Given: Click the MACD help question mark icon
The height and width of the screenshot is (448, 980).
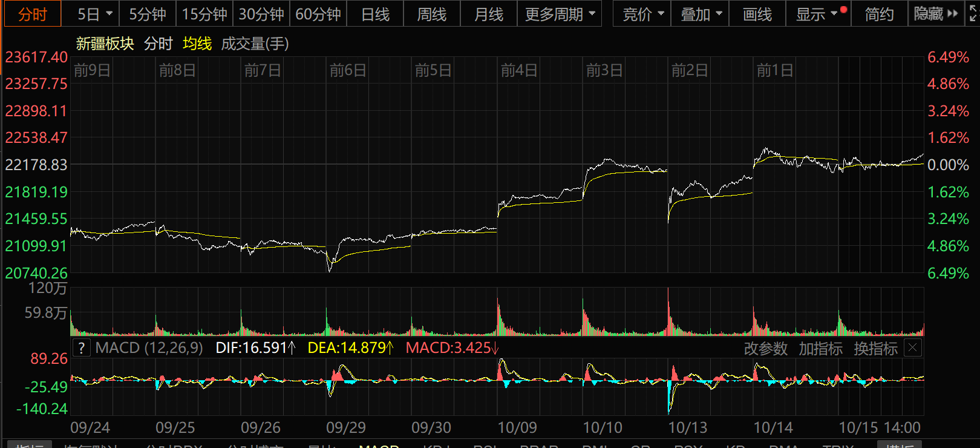Looking at the screenshot, I should (x=81, y=348).
